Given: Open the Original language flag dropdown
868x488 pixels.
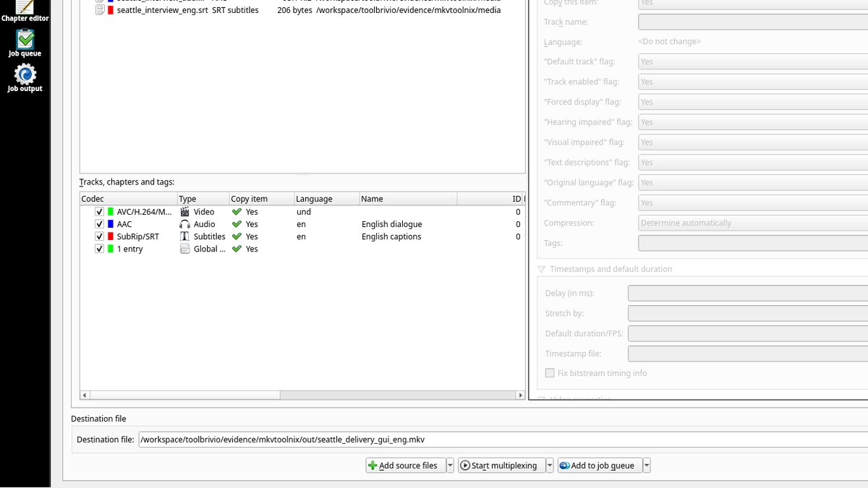Looking at the screenshot, I should pos(753,183).
